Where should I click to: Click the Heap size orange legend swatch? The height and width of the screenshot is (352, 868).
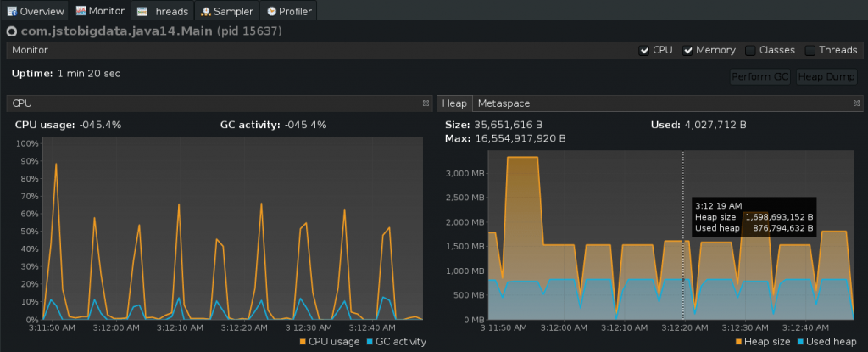[x=738, y=342]
